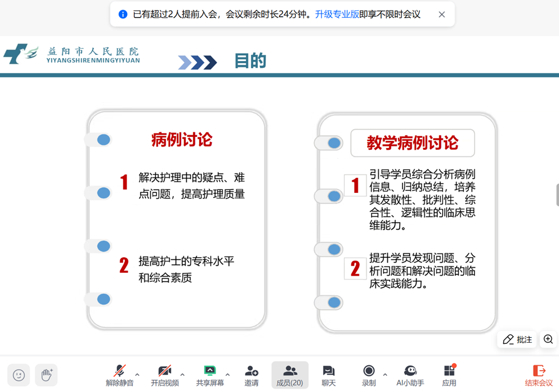Screen dimensions: 559x392
Task: Click the raise hand icon
Action: 46,375
